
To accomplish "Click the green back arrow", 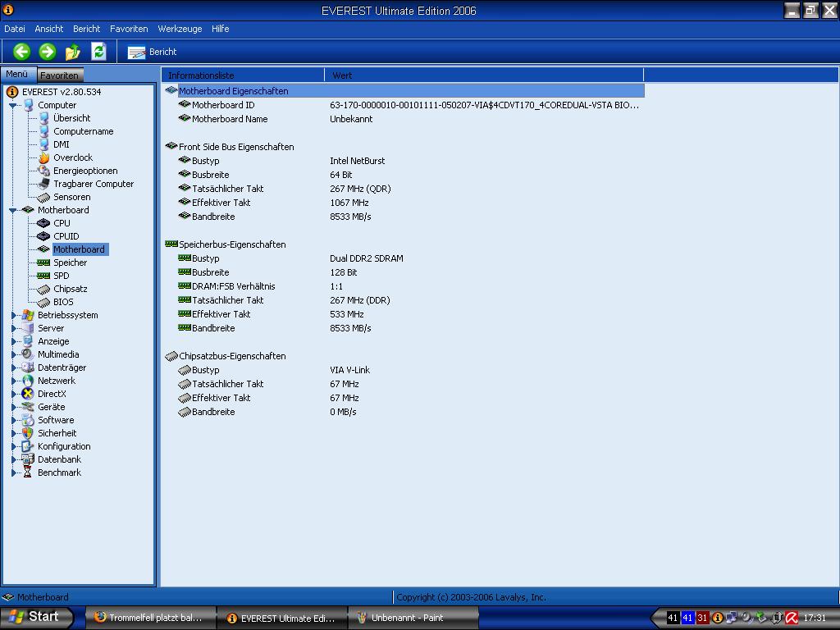I will point(21,52).
